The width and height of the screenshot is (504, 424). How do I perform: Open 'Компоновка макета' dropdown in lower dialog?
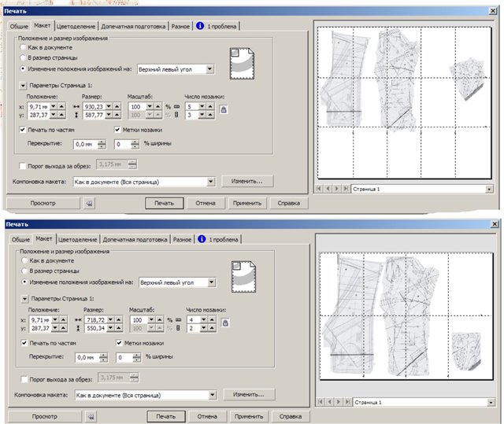[212, 394]
